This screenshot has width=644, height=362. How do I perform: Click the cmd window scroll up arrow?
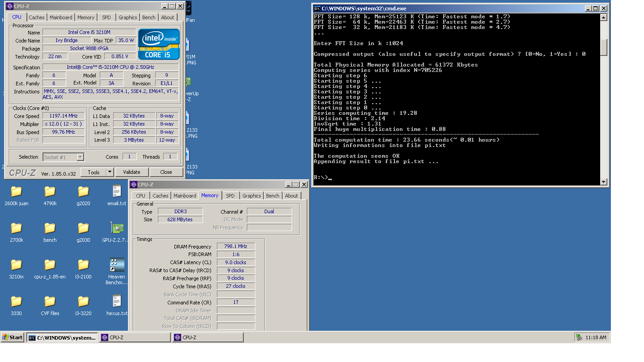[x=604, y=17]
